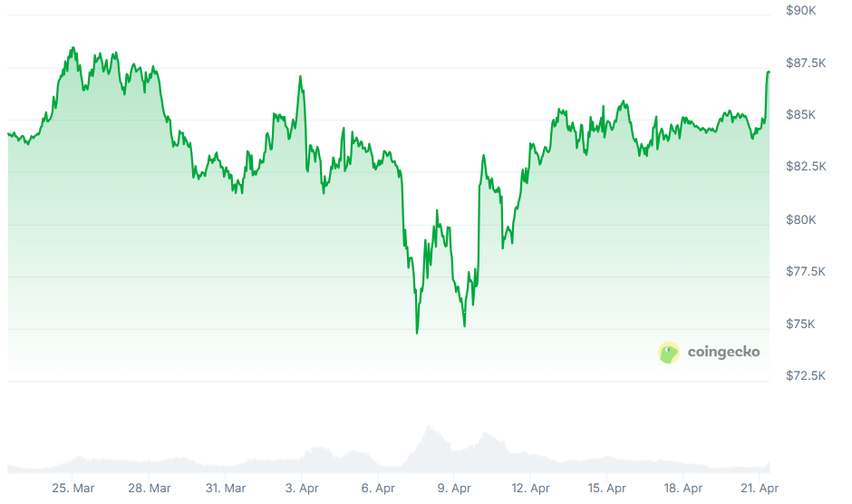Viewport: 852px width, 504px height.
Task: Click the $77.5K price axis label
Action: [806, 271]
